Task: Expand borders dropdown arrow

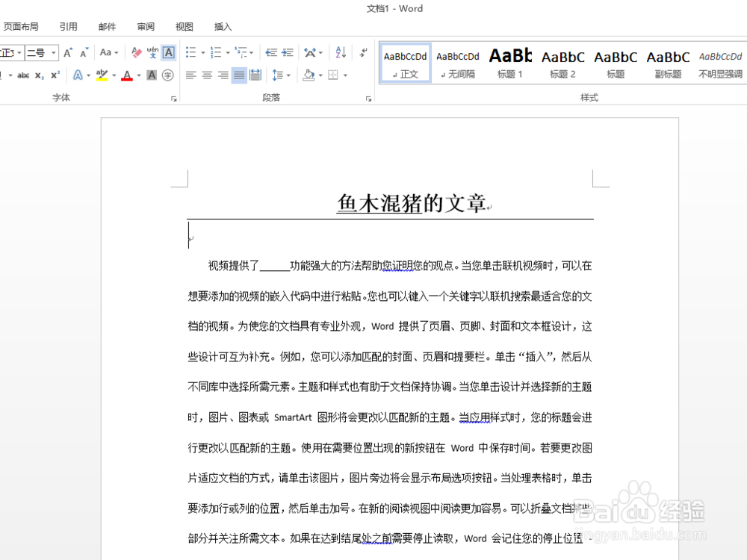Action: pos(345,75)
